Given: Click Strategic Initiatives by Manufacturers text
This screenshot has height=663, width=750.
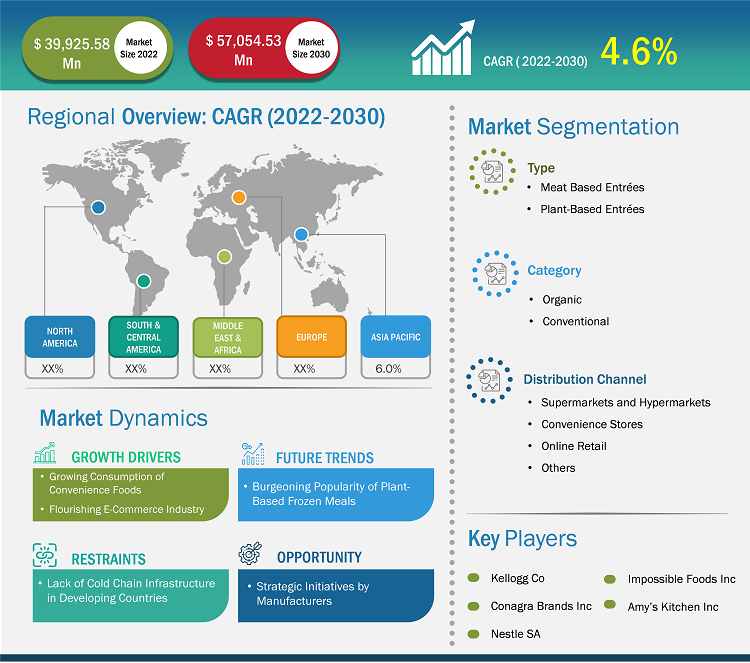Looking at the screenshot, I should [312, 594].
